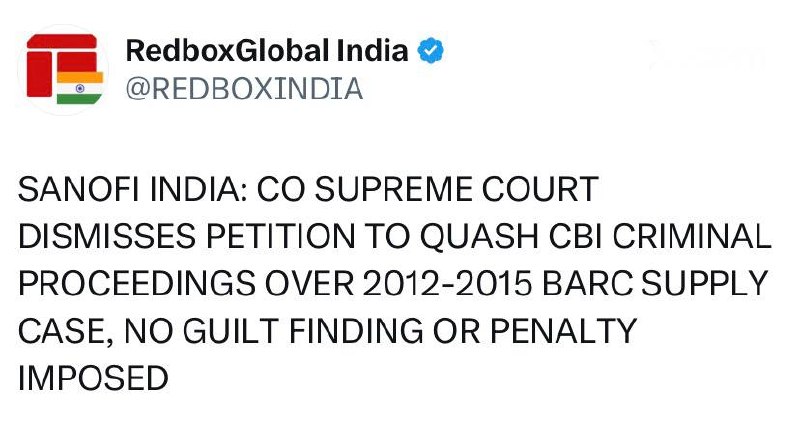Image resolution: width=800 pixels, height=421 pixels.
Task: Click the final word IMPOSED
Action: pos(93,378)
